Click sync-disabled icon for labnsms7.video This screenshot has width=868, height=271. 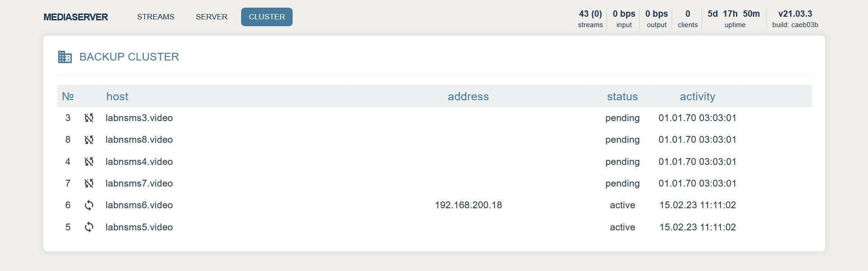pos(89,183)
